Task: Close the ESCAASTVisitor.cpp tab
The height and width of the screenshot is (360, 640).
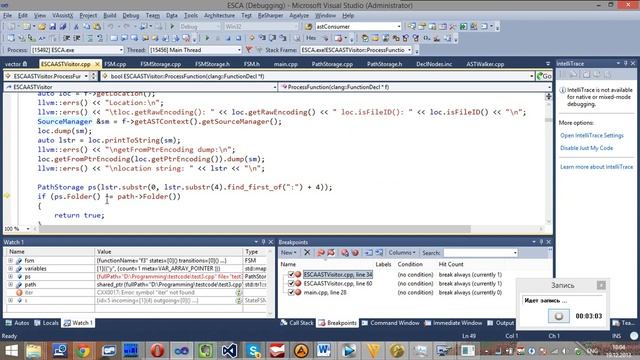Action: click(x=97, y=64)
